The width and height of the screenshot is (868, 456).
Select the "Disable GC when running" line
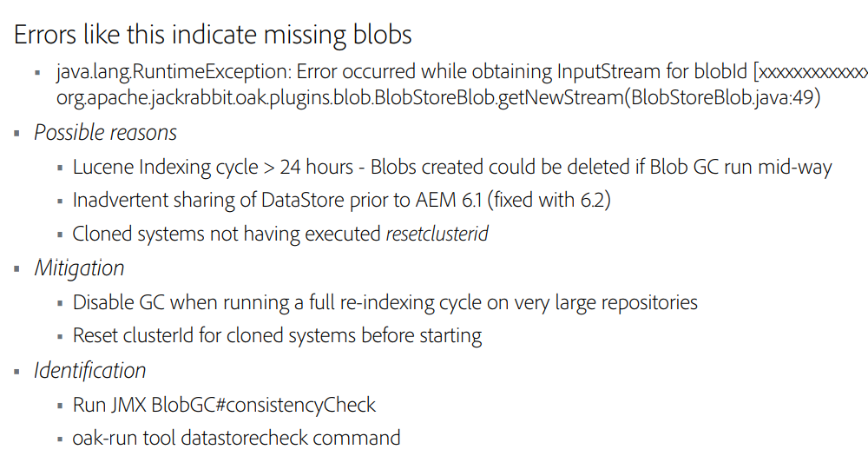(385, 303)
